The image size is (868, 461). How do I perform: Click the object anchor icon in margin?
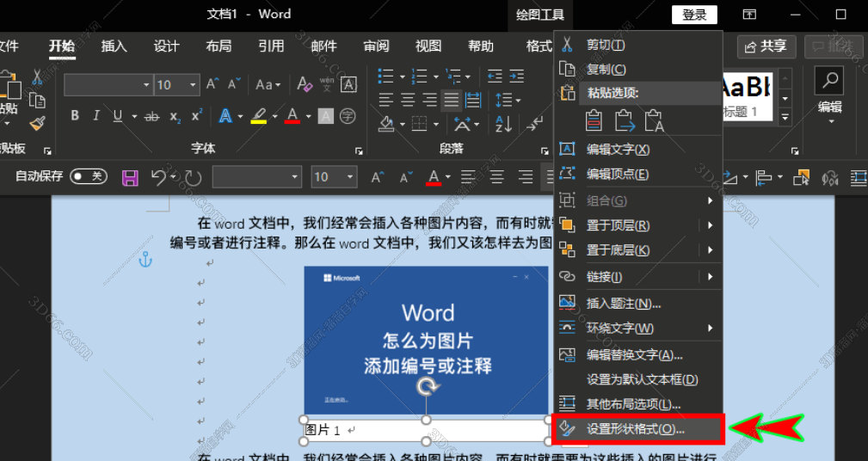(x=145, y=258)
